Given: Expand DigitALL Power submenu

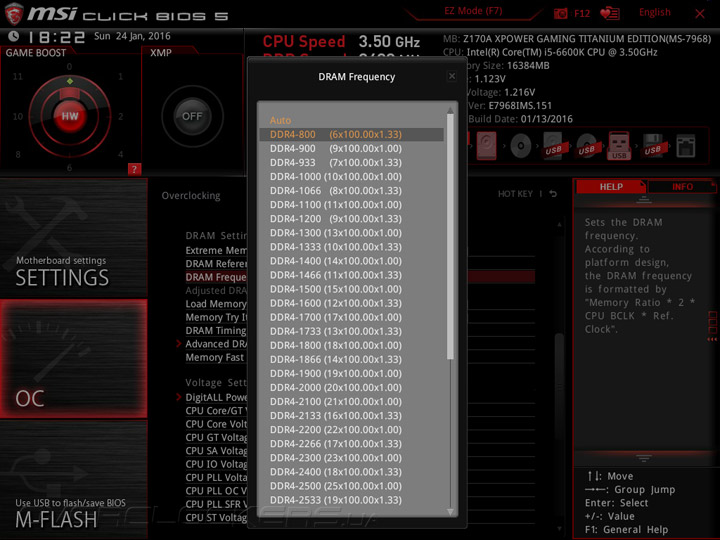Looking at the screenshot, I should coord(179,397).
